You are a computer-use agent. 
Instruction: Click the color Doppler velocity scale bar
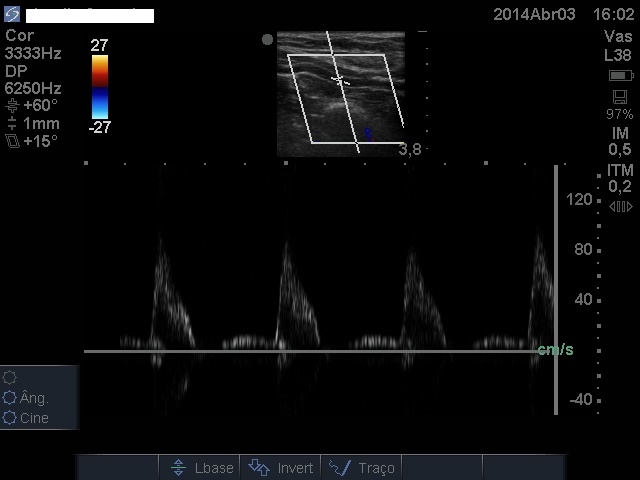click(99, 86)
